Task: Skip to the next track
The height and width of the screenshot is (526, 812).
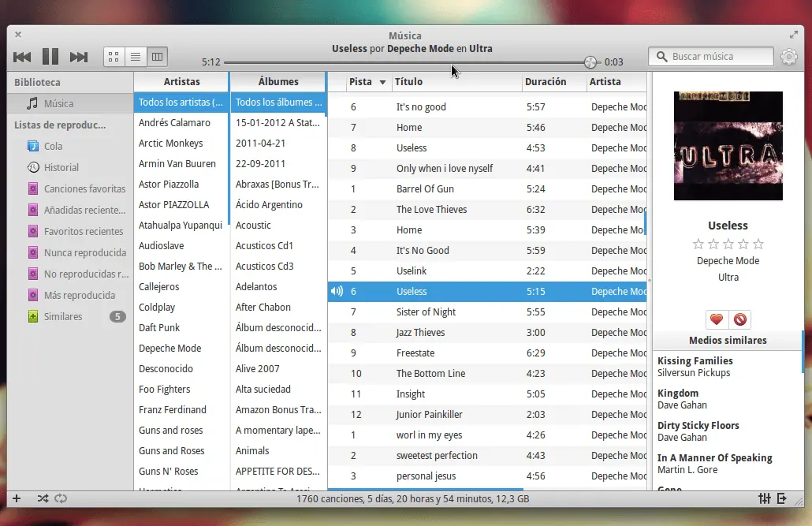Action: [79, 57]
